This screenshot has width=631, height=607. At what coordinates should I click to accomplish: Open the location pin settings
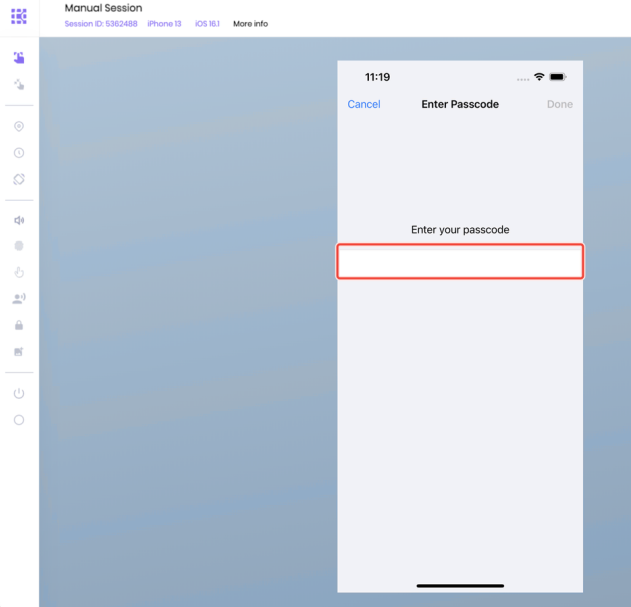[x=19, y=126]
